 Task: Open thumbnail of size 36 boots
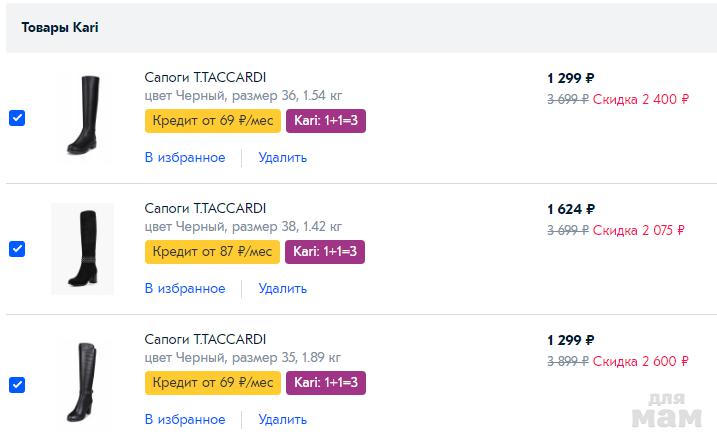coord(82,115)
